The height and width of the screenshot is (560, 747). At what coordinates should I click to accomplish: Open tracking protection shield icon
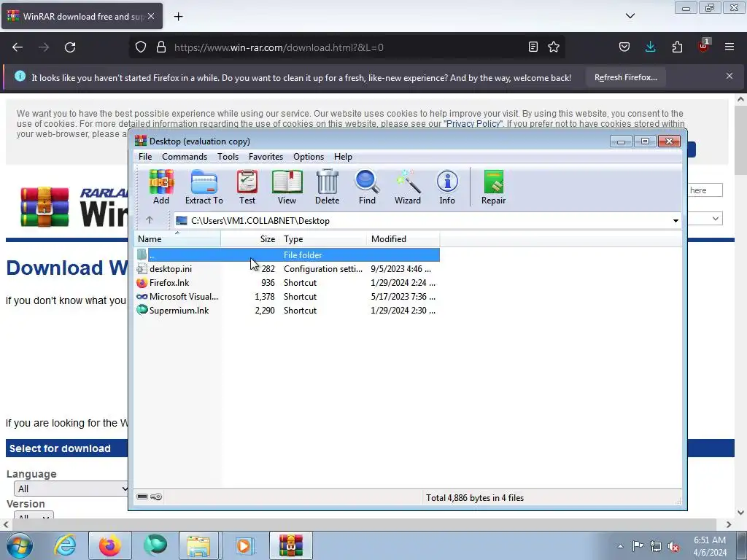coord(141,47)
